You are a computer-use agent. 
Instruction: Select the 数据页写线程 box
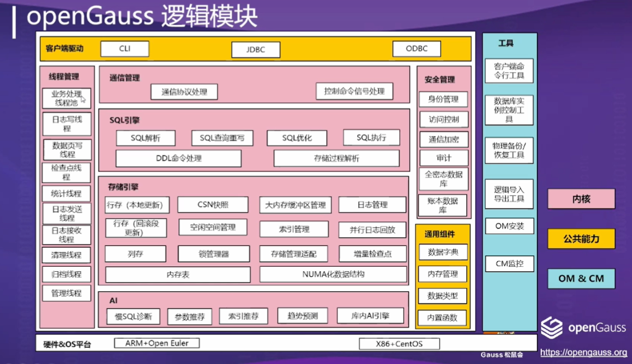67,149
